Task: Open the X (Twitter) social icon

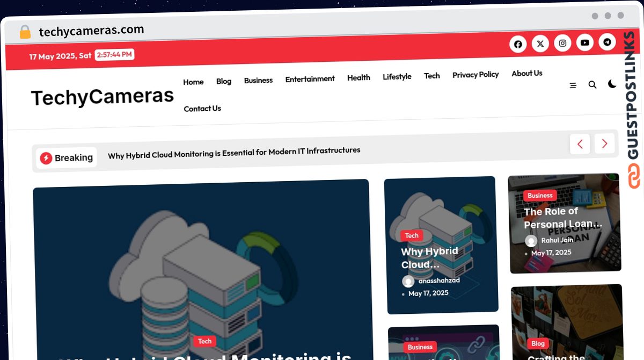Action: (540, 44)
